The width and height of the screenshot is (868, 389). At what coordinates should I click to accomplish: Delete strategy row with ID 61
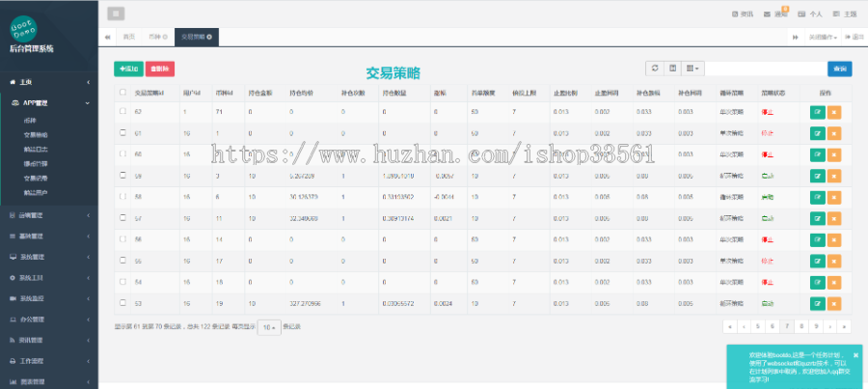(834, 133)
